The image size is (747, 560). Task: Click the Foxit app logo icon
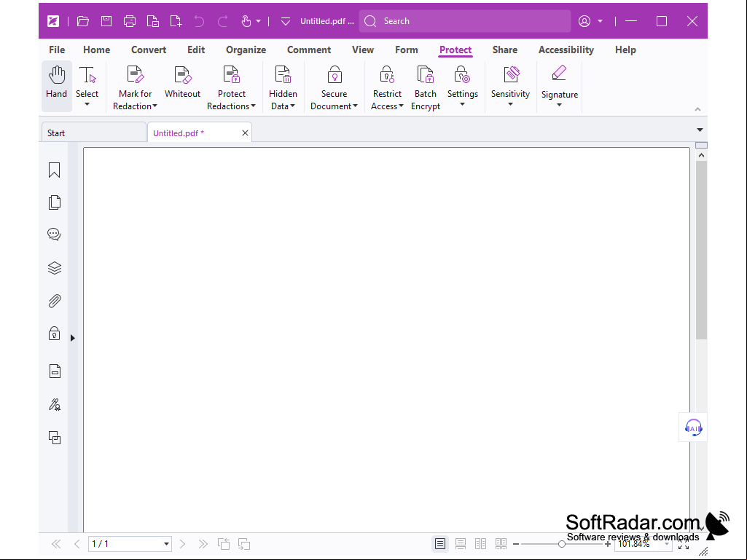click(53, 21)
